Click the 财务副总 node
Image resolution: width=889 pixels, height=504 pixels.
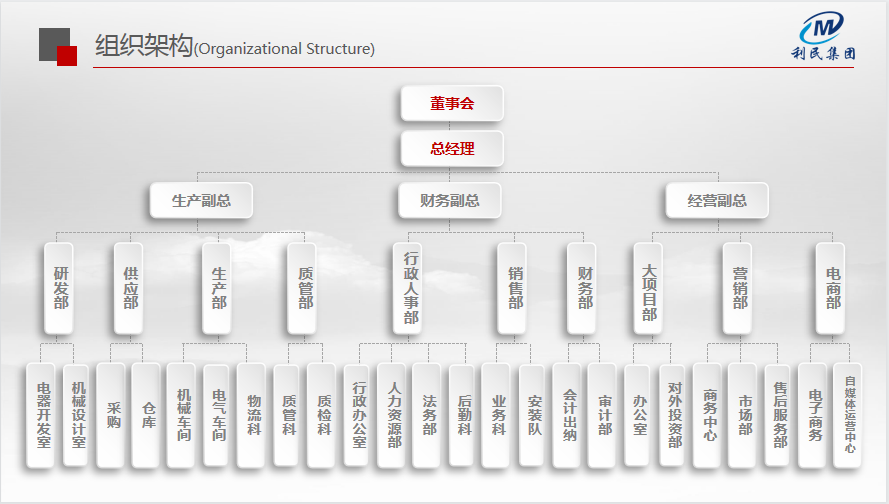450,200
